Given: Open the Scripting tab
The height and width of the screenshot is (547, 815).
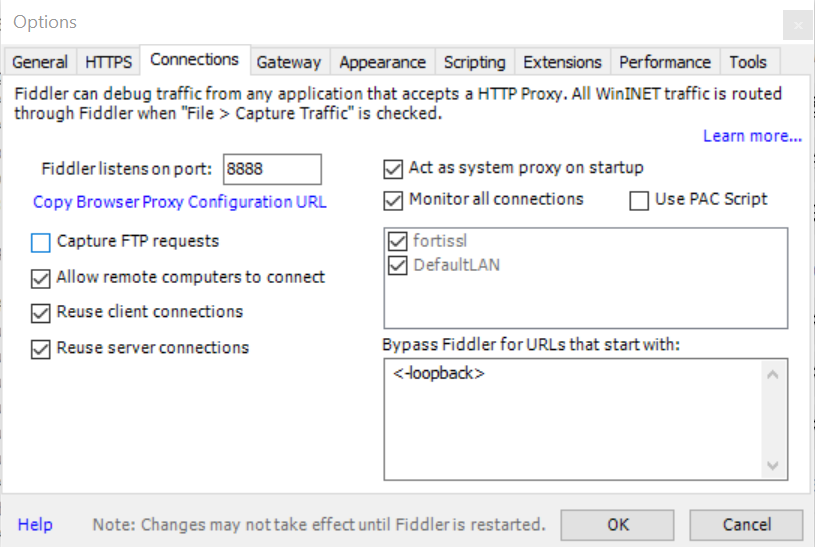Looking at the screenshot, I should coord(474,62).
